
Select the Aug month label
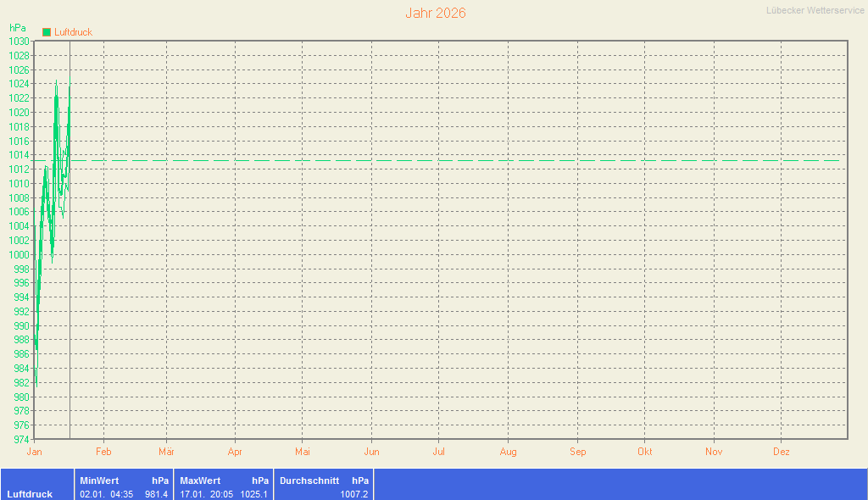point(508,453)
